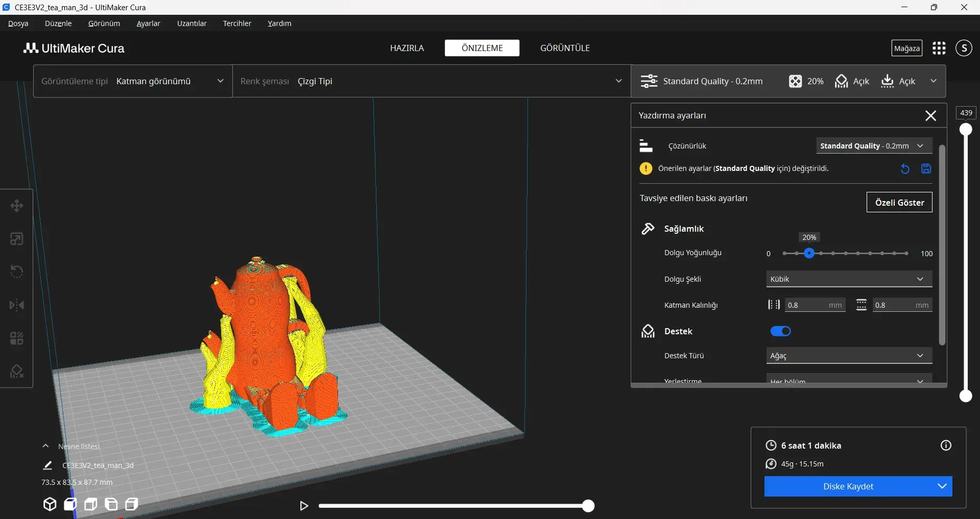Open the Yardım menu
Screen dimensions: 980x519
(279, 23)
